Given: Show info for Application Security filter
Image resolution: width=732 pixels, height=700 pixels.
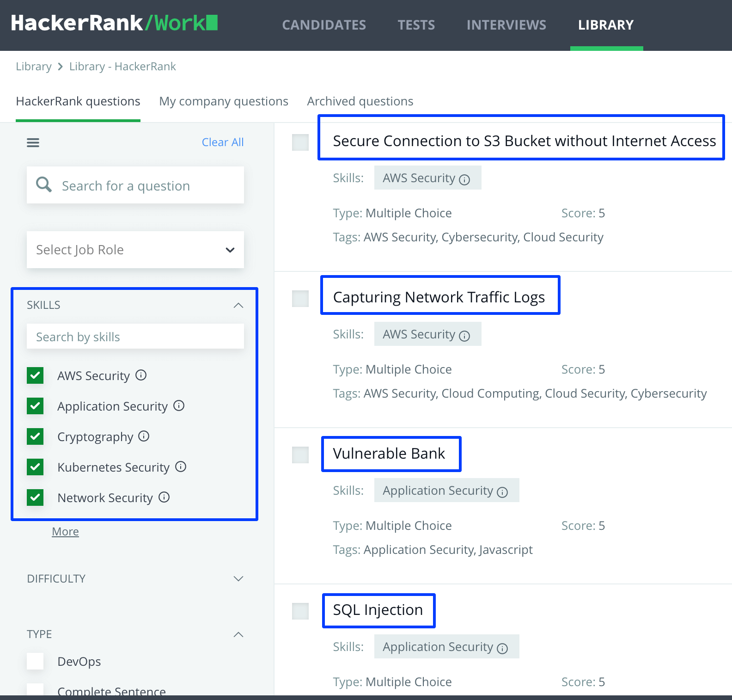Looking at the screenshot, I should tap(179, 405).
